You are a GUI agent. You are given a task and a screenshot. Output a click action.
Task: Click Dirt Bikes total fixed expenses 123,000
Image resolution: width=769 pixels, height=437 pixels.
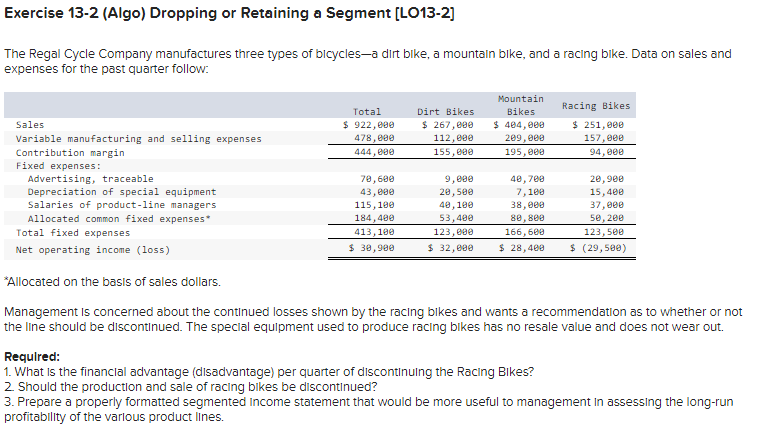click(x=453, y=231)
